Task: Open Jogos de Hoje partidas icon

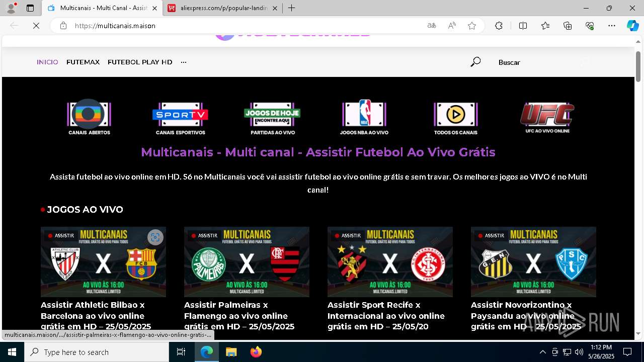Action: [x=272, y=118]
